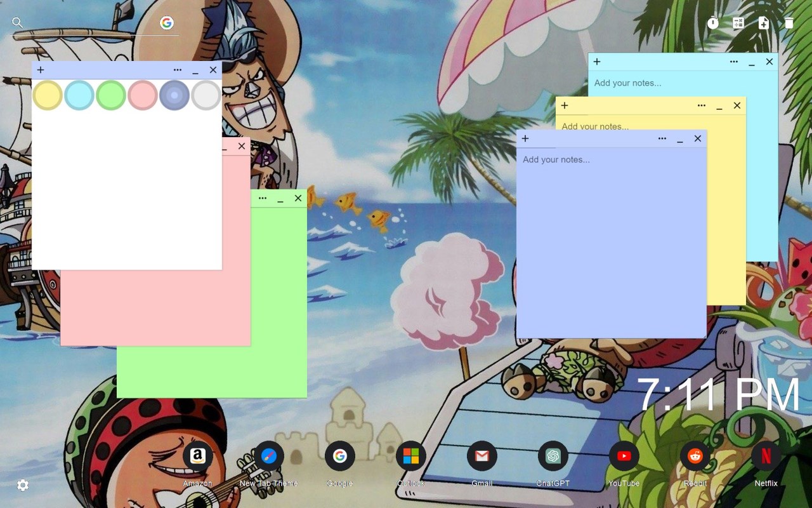Image resolution: width=812 pixels, height=508 pixels.
Task: Launch the New Tab Theme shortcut
Action: click(x=269, y=456)
